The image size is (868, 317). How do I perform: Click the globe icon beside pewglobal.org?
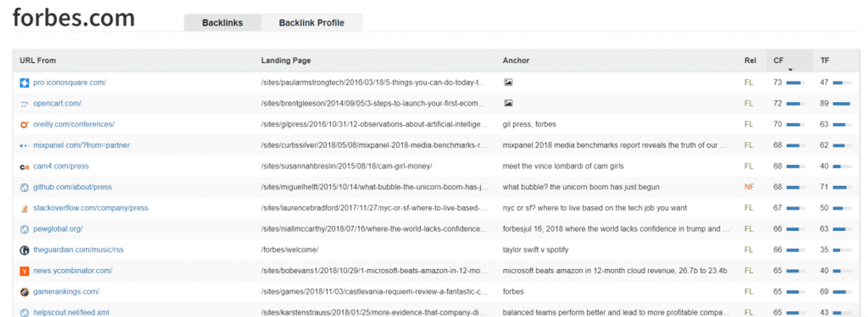25,229
